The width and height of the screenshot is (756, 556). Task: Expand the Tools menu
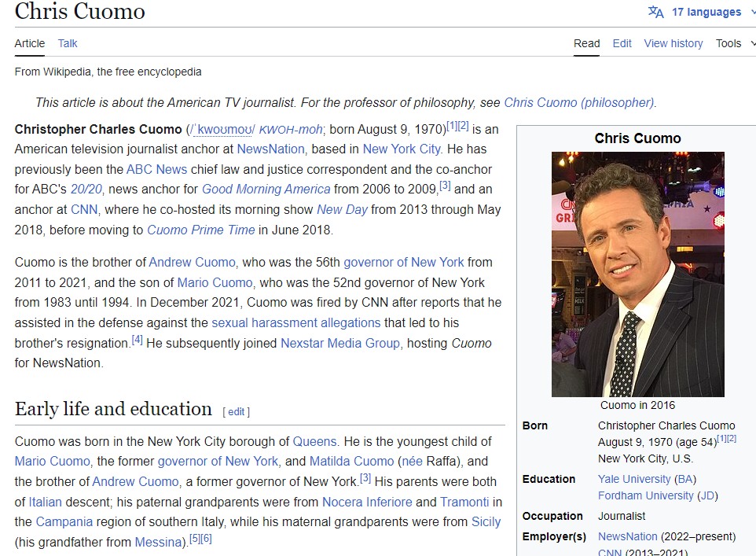[734, 43]
